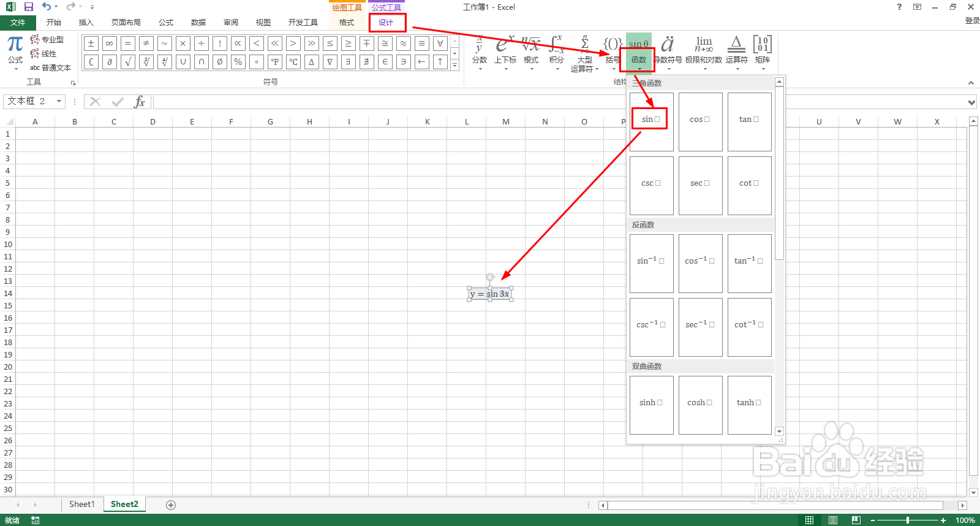The height and width of the screenshot is (526, 980).
Task: Insert the sin function template
Action: (x=652, y=122)
